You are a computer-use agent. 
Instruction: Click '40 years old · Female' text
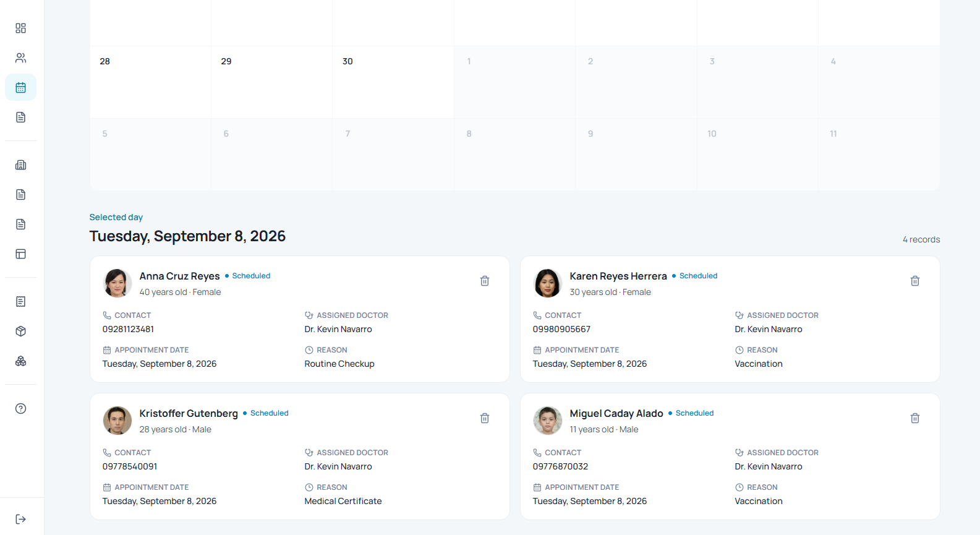point(180,292)
